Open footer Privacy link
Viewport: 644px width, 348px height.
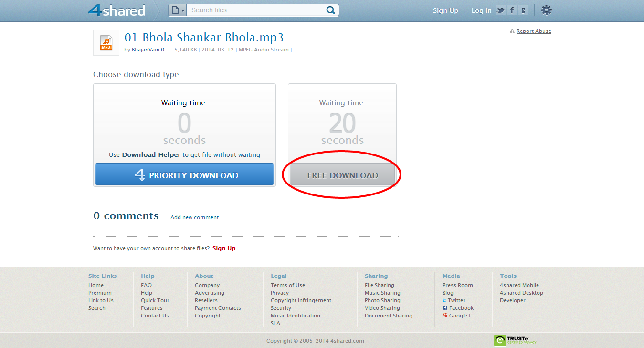point(280,293)
